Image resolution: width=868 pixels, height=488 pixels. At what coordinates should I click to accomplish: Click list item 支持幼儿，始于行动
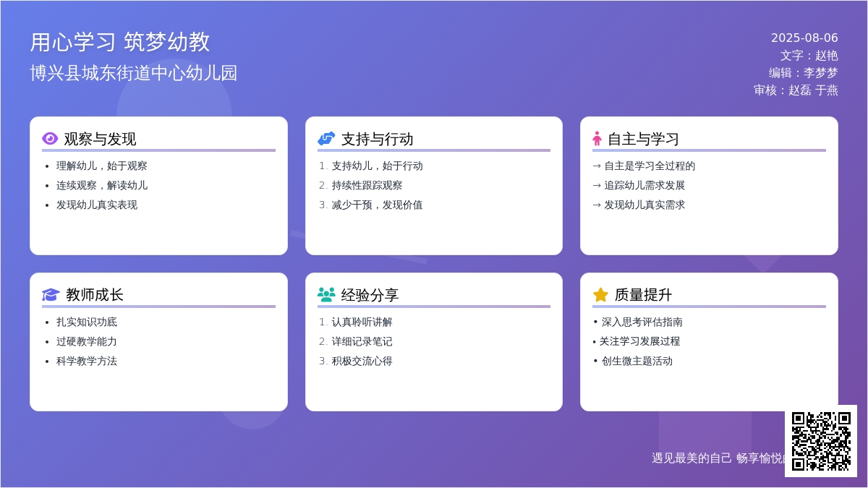[x=377, y=166]
